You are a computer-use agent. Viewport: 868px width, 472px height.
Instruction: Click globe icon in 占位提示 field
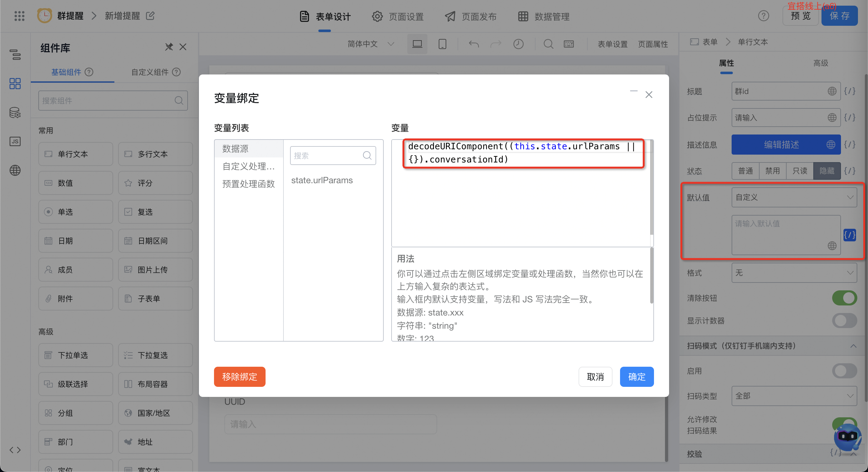(x=832, y=118)
